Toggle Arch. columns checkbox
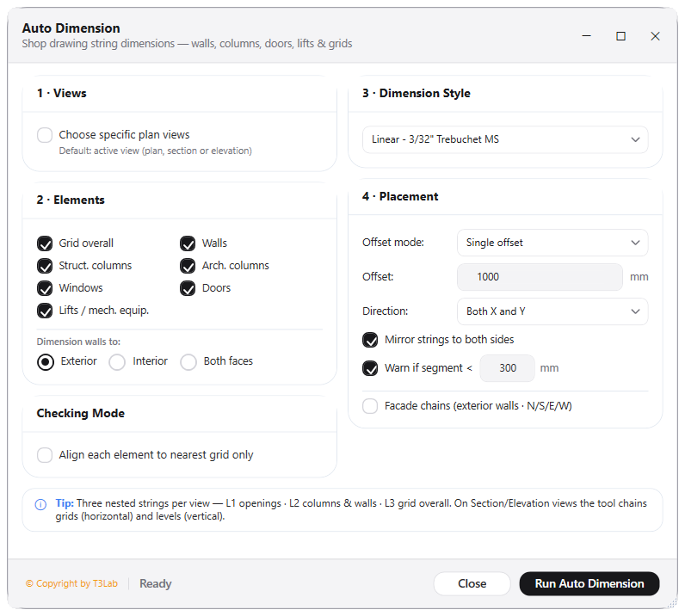Image resolution: width=685 pixels, height=616 pixels. 188,266
